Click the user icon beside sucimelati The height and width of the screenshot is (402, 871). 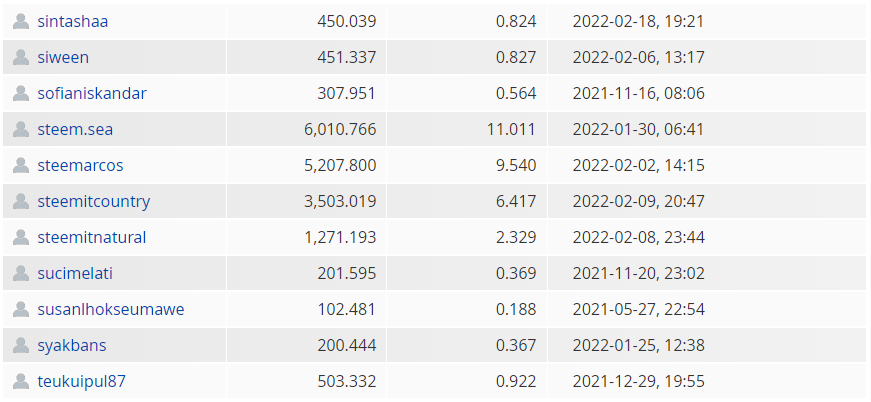[21, 273]
